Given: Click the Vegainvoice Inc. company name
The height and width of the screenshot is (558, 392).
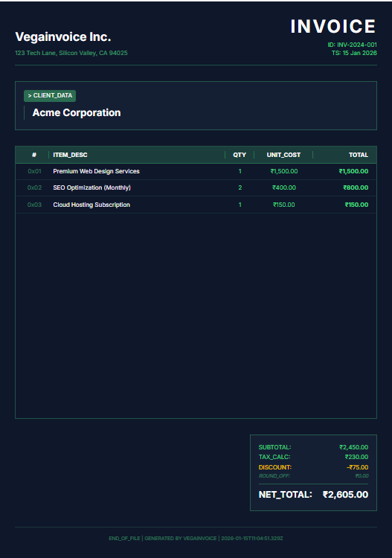Looking at the screenshot, I should point(63,37).
